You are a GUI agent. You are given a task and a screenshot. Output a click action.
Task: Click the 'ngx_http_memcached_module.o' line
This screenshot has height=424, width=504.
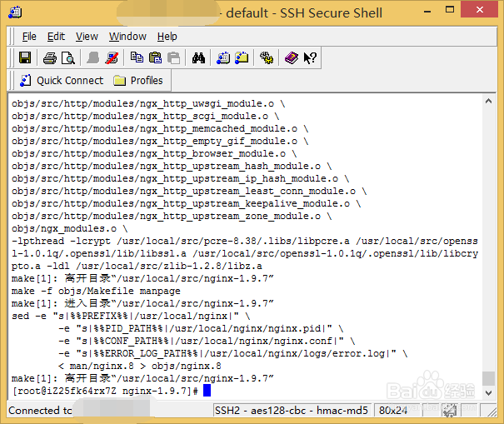point(160,128)
